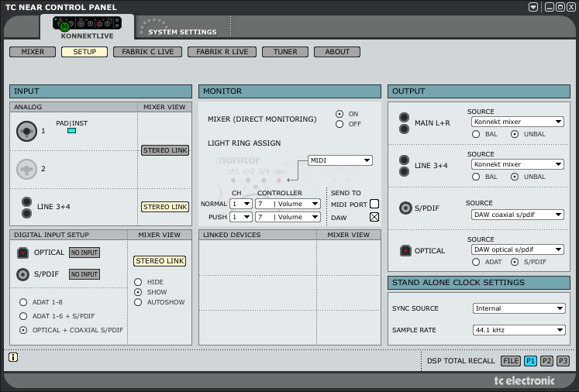Click the green M badge on device
579x392 pixels.
(x=64, y=26)
